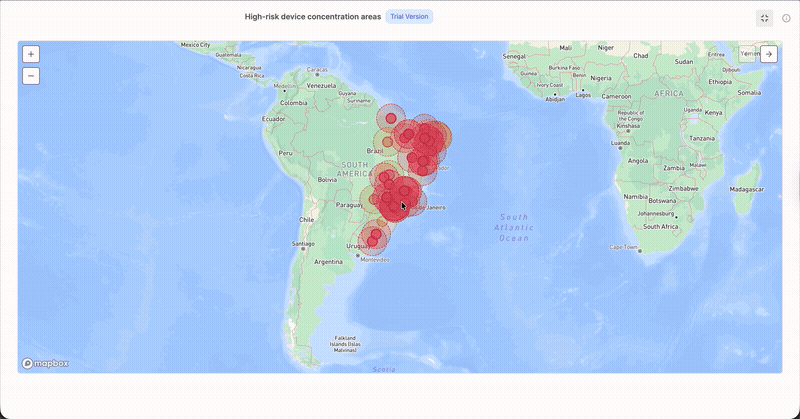Click the 'Luanda' city label

(x=620, y=143)
